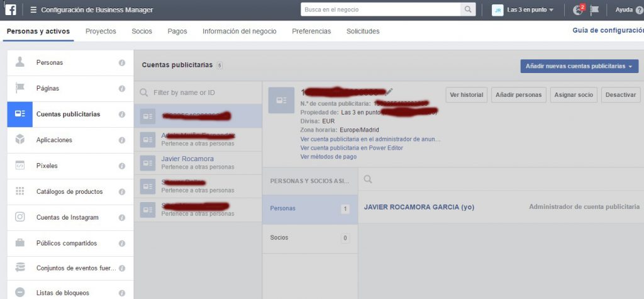The width and height of the screenshot is (644, 299).
Task: Click Ayuda in the top bar
Action: [x=624, y=10]
